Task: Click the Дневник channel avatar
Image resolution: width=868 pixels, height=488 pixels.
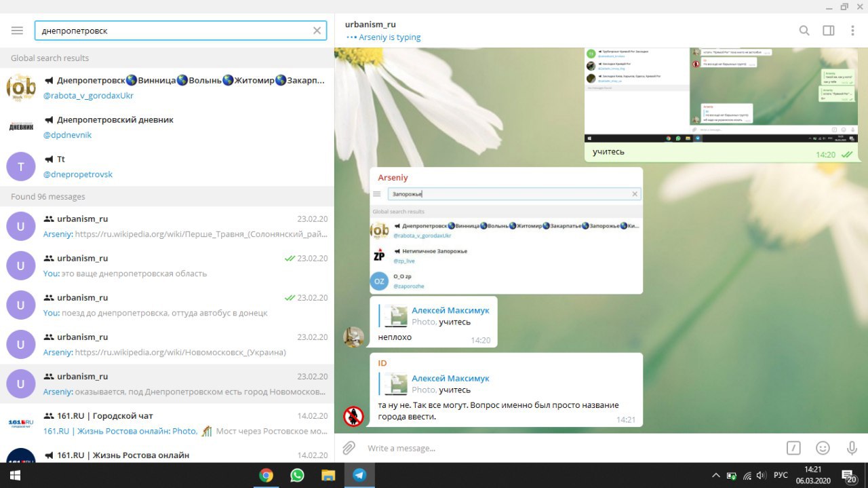Action: pos(21,127)
